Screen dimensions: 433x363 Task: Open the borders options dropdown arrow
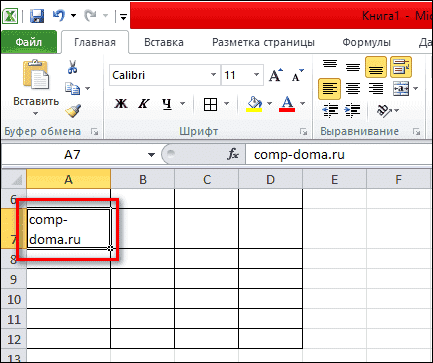click(x=226, y=104)
